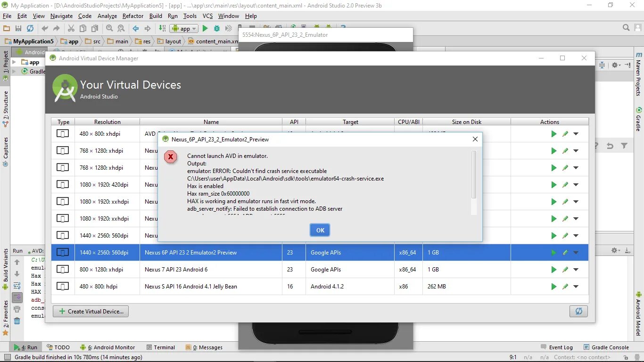Open the 'app' run configuration dropdown
The width and height of the screenshot is (644, 362).
184,29
